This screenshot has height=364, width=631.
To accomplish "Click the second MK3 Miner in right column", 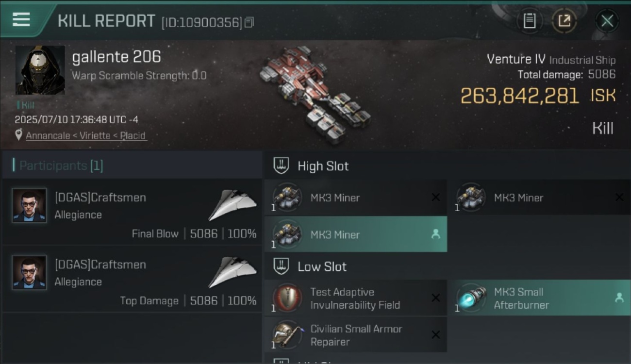I will point(539,198).
